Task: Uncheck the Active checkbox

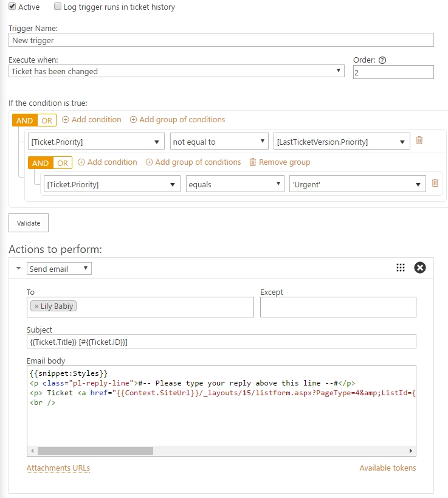Action: [x=12, y=6]
